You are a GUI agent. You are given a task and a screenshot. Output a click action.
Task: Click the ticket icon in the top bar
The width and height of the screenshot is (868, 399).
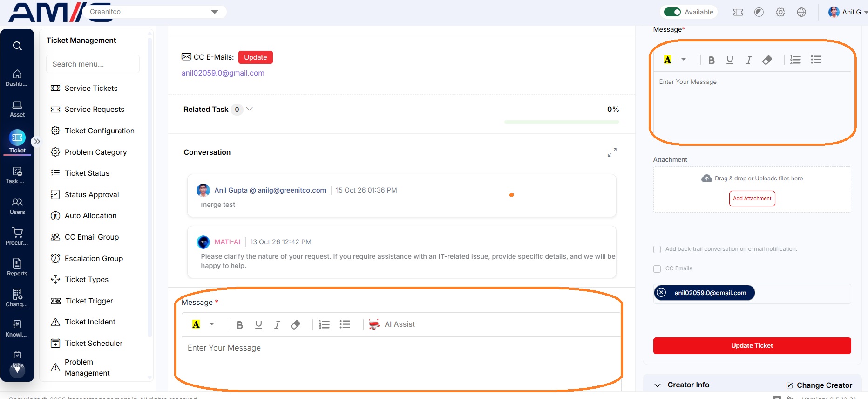[738, 12]
